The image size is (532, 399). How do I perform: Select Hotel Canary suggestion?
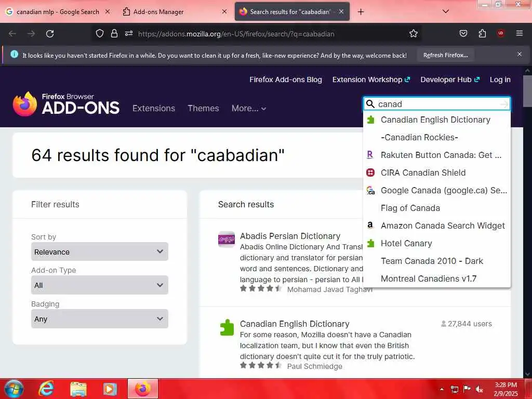click(437, 243)
